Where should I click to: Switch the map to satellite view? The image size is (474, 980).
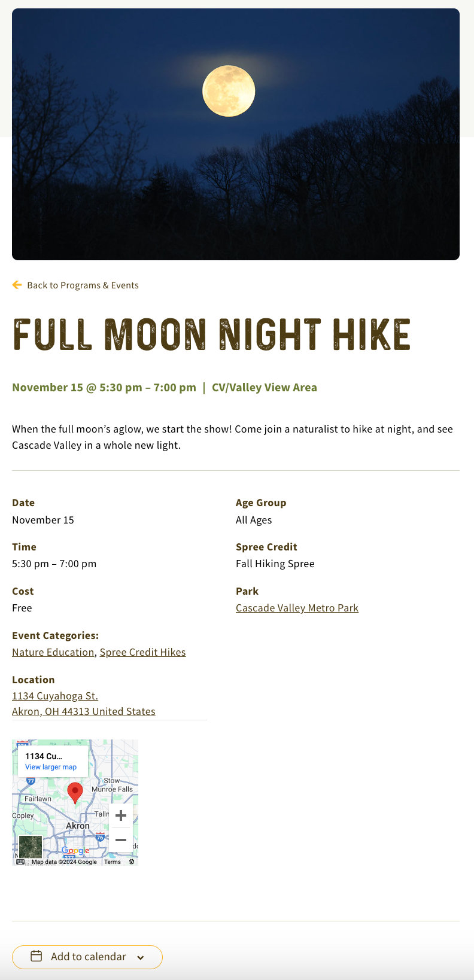point(30,847)
